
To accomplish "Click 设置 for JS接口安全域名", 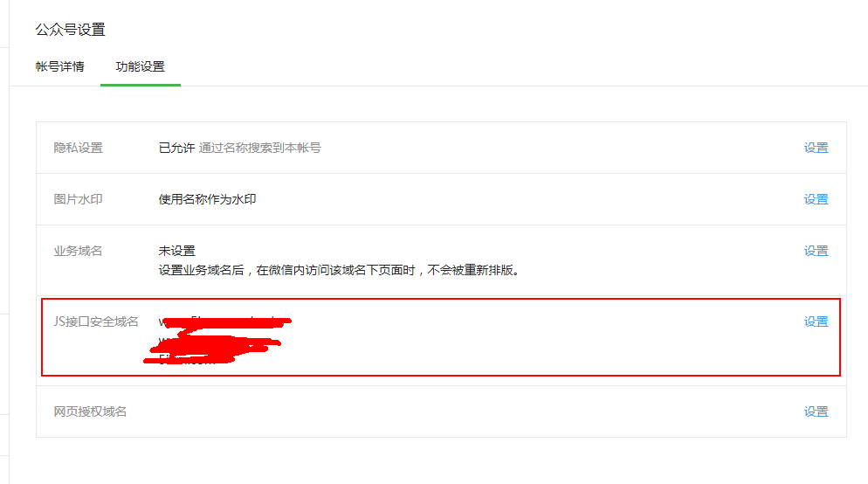I will (816, 322).
